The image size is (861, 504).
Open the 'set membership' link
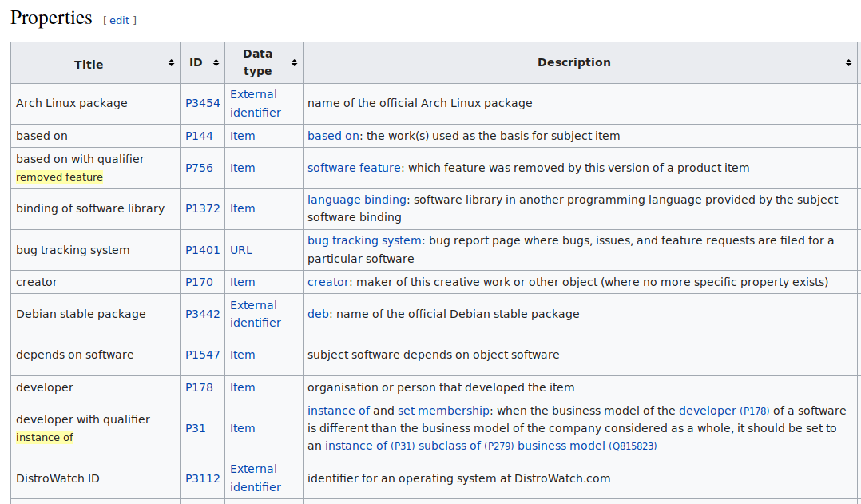(443, 411)
